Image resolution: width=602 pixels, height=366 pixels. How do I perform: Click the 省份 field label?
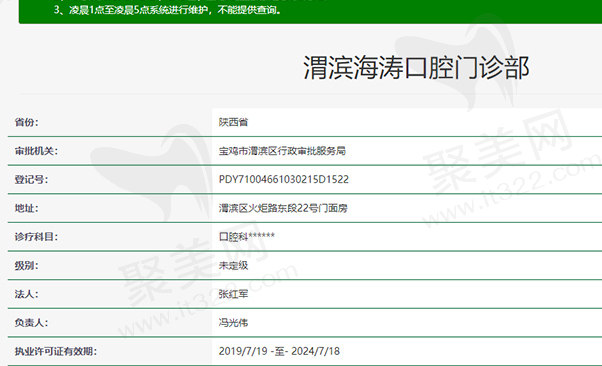pos(26,122)
